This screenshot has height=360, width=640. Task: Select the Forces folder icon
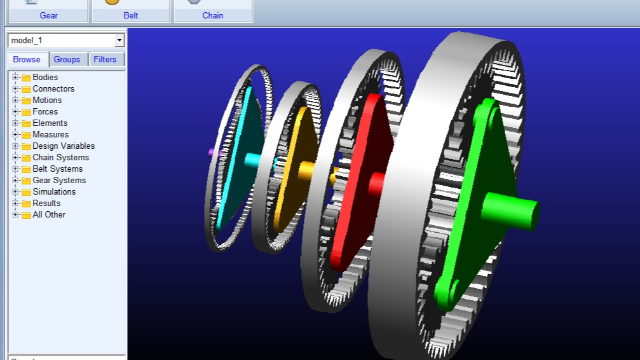pos(26,112)
